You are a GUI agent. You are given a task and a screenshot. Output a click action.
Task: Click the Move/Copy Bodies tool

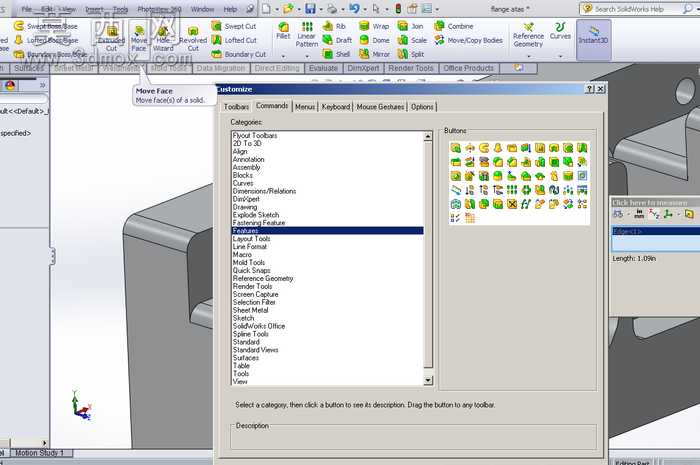click(x=468, y=40)
